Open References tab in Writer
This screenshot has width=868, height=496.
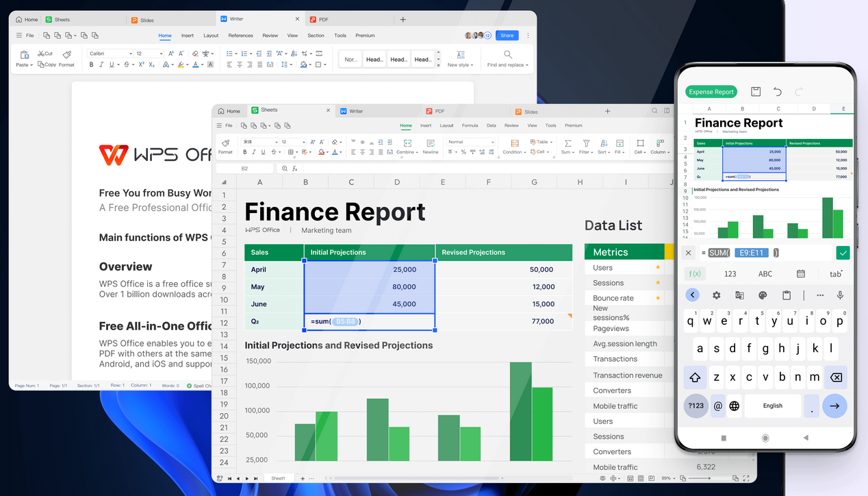240,36
